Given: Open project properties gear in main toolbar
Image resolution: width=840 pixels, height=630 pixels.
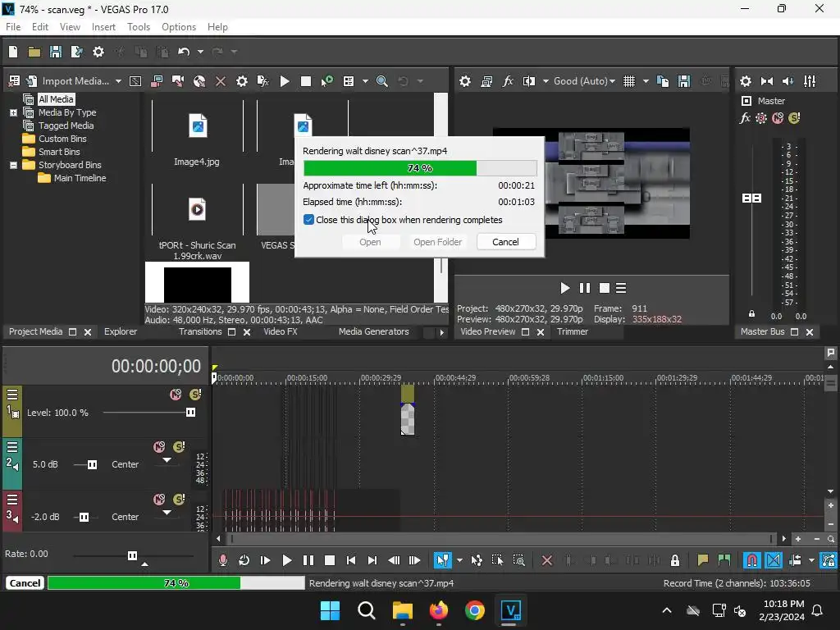Looking at the screenshot, I should 98,52.
